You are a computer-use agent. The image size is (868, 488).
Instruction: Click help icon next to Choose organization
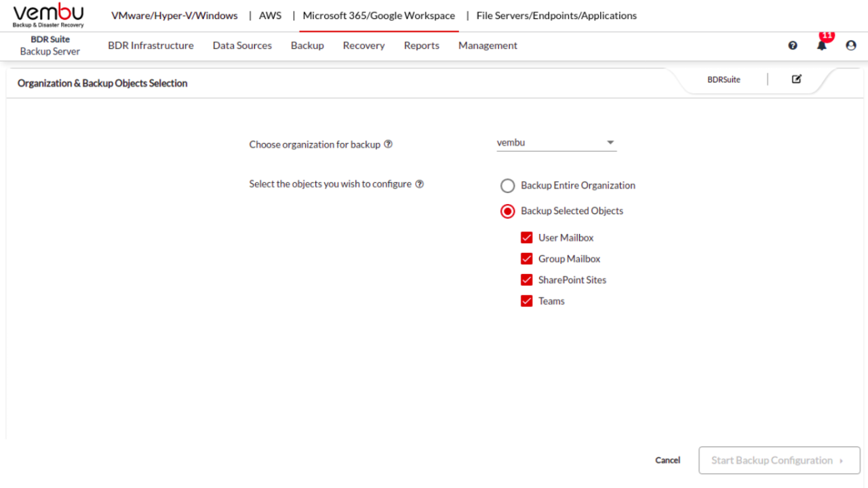point(388,144)
